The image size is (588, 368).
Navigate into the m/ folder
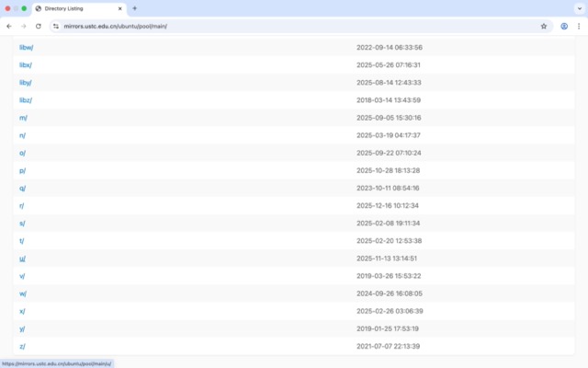coord(23,118)
